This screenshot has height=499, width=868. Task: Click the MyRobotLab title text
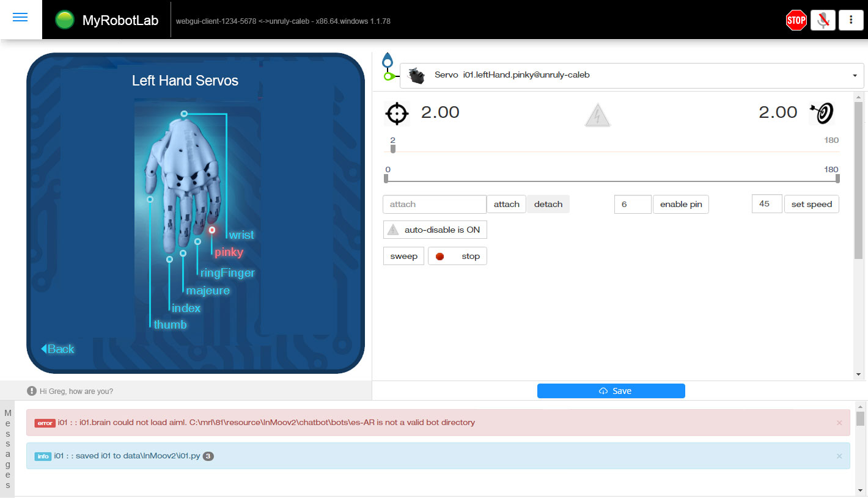click(120, 21)
